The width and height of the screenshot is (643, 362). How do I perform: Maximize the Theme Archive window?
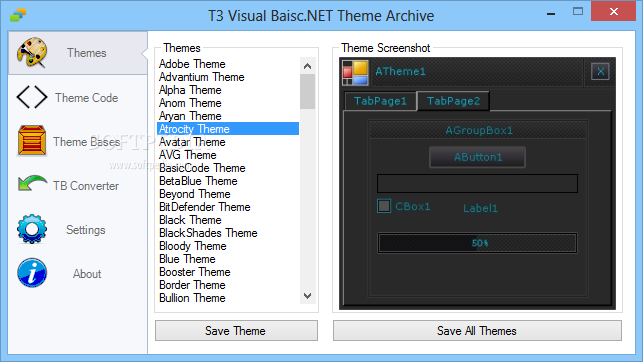point(578,11)
